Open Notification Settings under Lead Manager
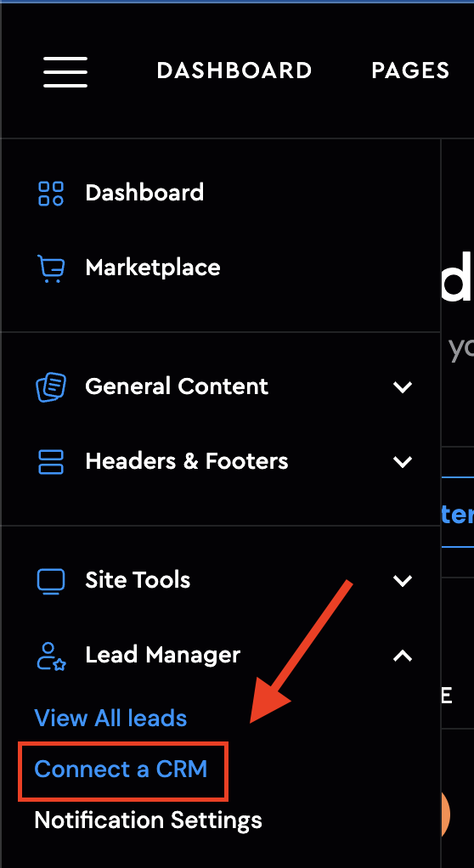Viewport: 474px width, 868px height. pyautogui.click(x=149, y=820)
